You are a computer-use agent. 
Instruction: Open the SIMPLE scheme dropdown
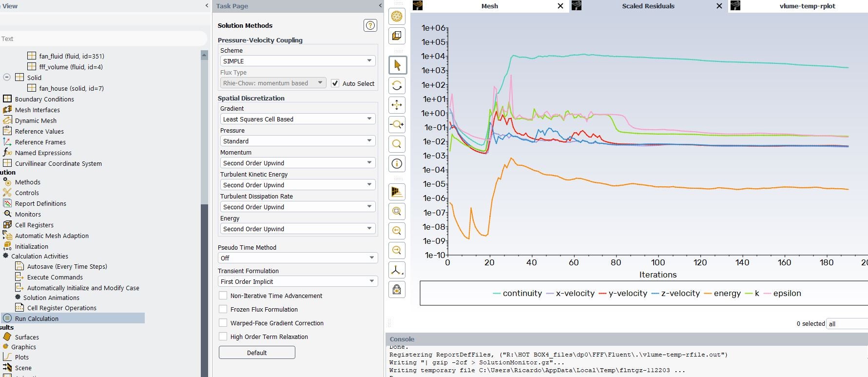pos(297,61)
